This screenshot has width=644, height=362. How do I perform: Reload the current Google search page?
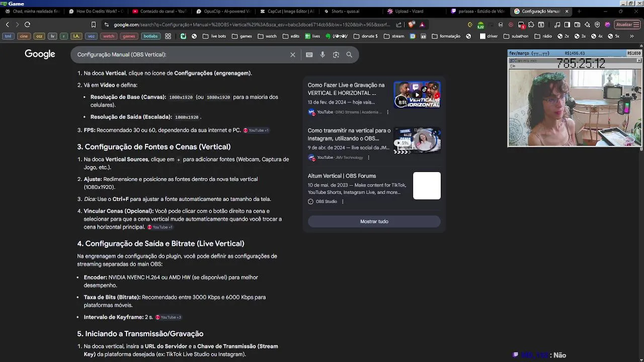pos(27,24)
